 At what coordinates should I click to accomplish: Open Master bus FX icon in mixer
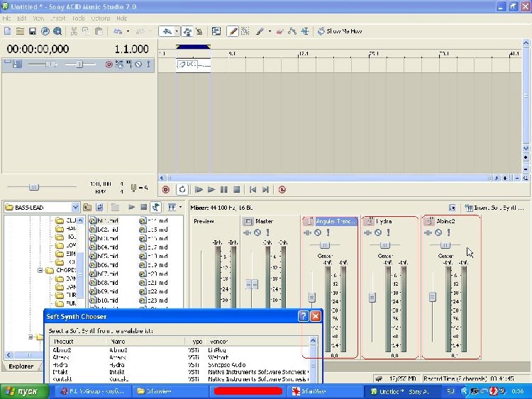(248, 232)
